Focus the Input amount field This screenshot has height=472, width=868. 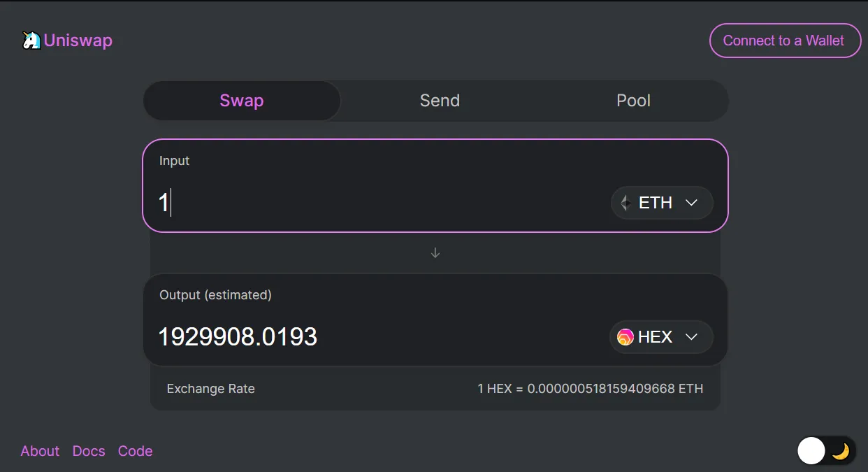[x=381, y=203]
